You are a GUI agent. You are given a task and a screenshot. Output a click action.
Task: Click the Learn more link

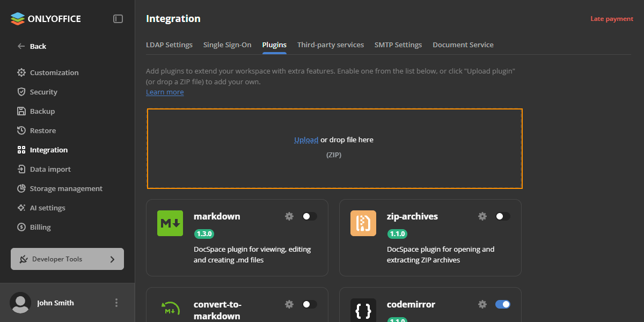(165, 92)
